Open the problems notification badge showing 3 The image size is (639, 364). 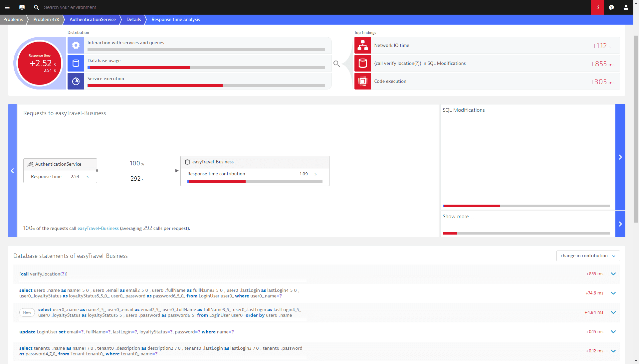597,7
